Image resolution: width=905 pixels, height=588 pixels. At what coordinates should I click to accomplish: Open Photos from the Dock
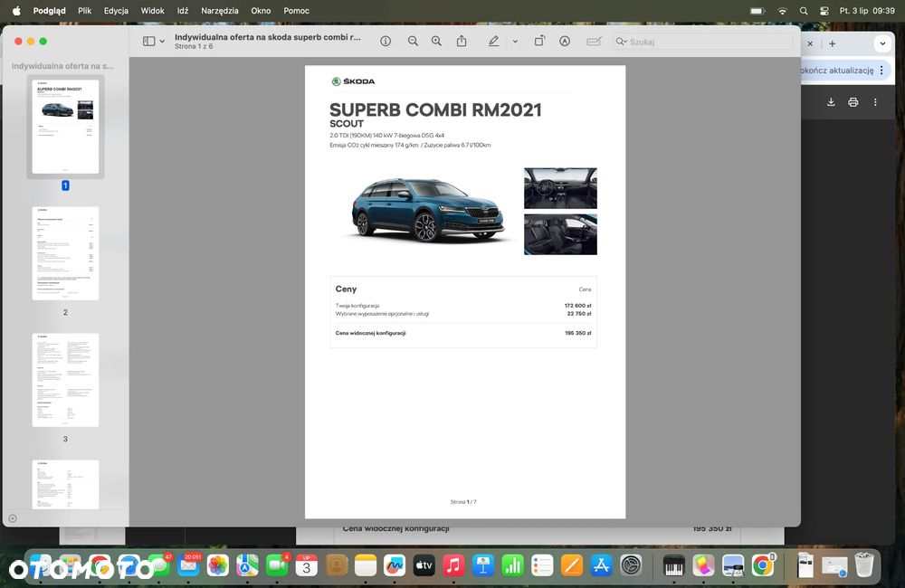click(218, 565)
